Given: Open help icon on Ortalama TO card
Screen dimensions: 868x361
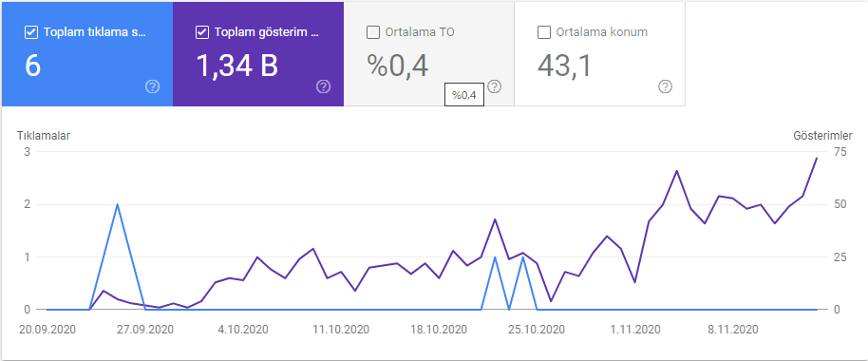Looking at the screenshot, I should 495,86.
